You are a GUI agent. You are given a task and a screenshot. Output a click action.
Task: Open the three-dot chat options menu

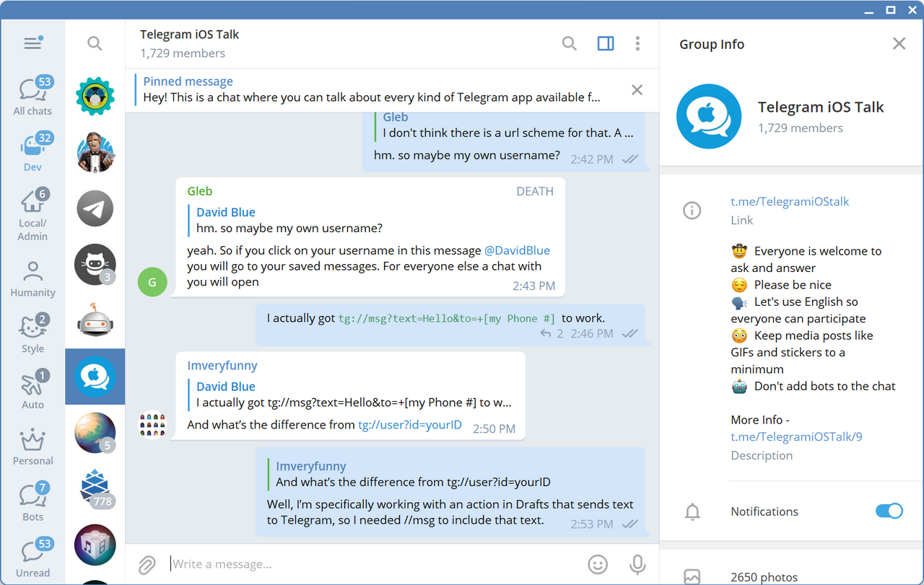637,43
